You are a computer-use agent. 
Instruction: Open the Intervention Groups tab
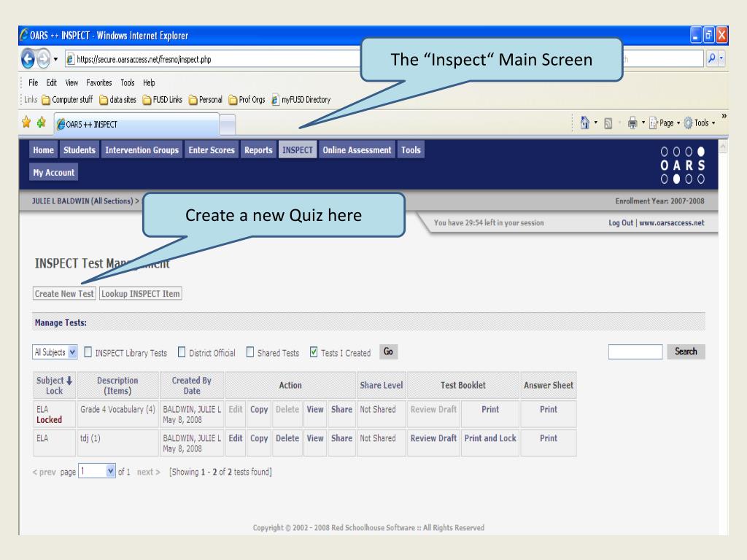(x=142, y=149)
